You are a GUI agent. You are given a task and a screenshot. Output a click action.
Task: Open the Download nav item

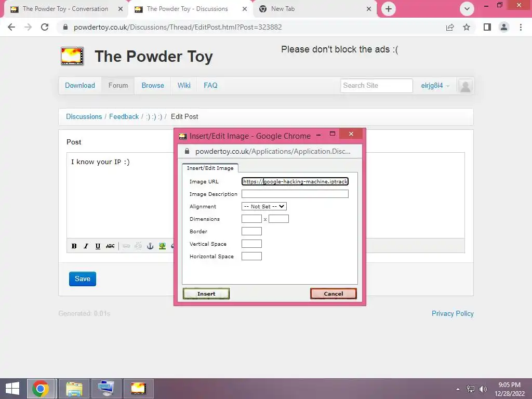click(79, 86)
